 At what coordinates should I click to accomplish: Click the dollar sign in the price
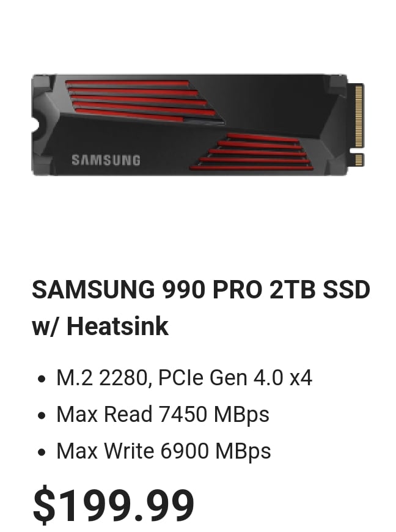44,504
